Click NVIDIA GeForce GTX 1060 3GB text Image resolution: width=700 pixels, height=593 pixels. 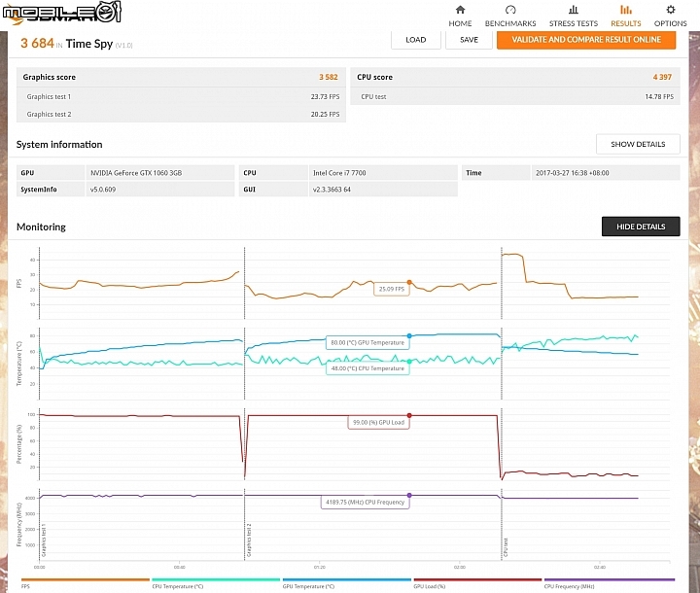click(x=136, y=173)
